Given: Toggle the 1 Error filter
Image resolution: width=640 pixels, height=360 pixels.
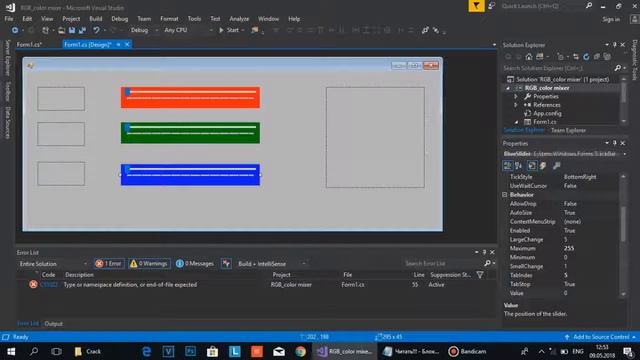Looking at the screenshot, I should [x=109, y=264].
